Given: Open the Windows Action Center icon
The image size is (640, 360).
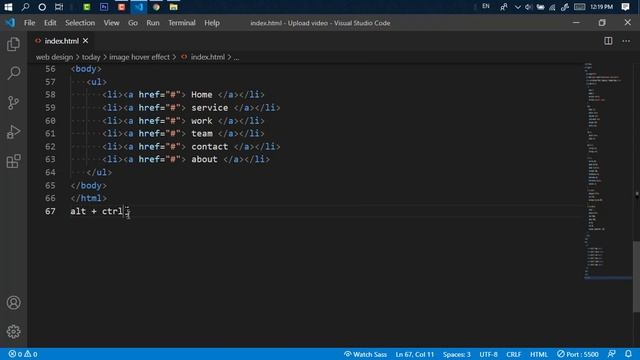Looking at the screenshot, I should pos(625,7).
